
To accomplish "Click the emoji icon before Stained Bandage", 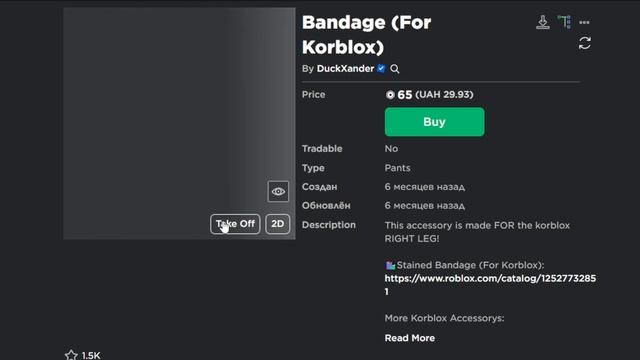I will (390, 265).
